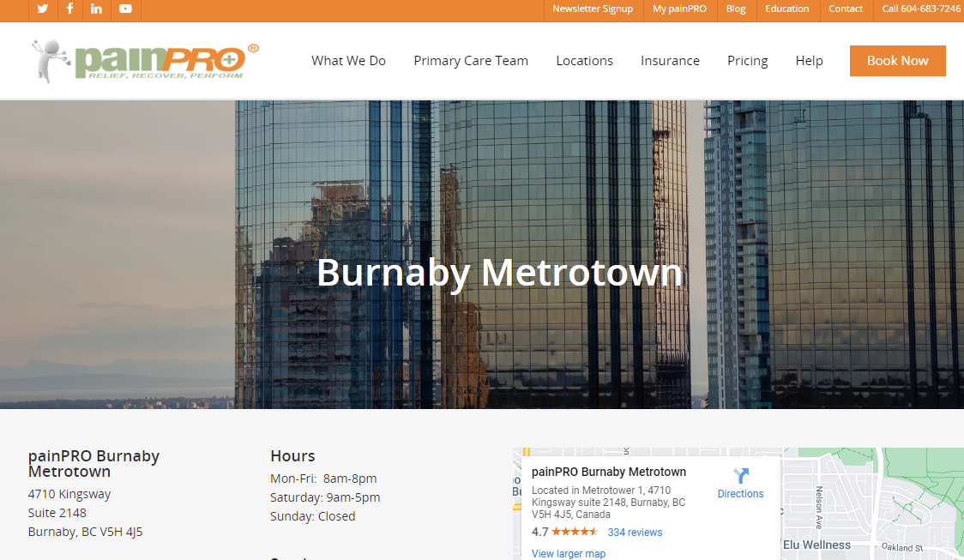Open the Education link

787,9
